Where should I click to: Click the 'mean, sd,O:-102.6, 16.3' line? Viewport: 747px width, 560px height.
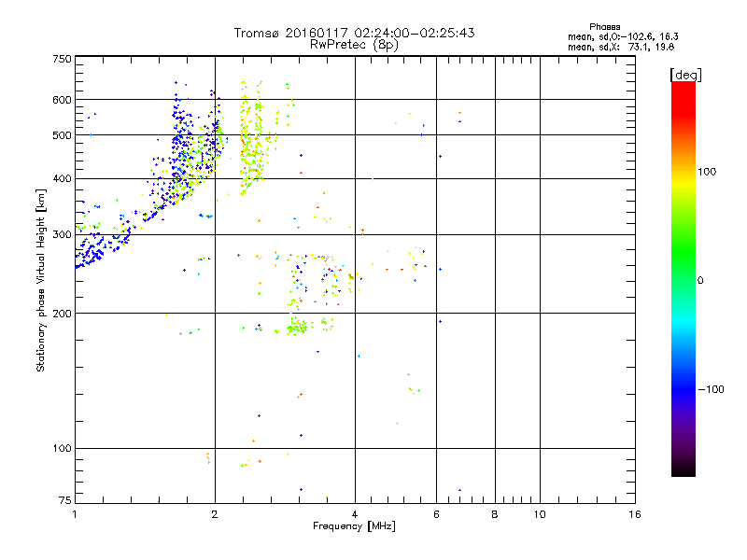623,36
